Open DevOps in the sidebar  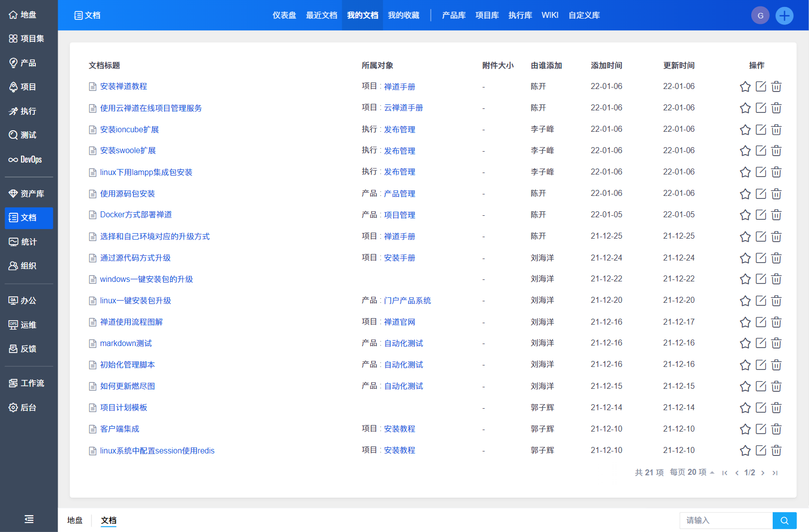pos(25,160)
